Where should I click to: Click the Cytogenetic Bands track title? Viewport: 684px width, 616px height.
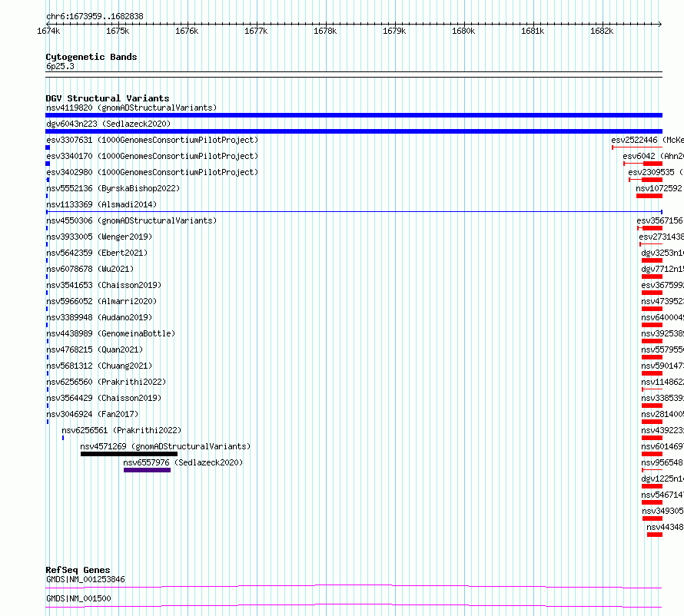(91, 57)
